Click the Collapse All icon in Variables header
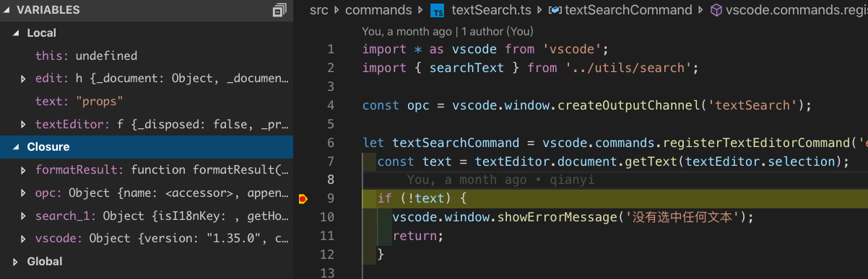Image resolution: width=868 pixels, height=279 pixels. 279,10
